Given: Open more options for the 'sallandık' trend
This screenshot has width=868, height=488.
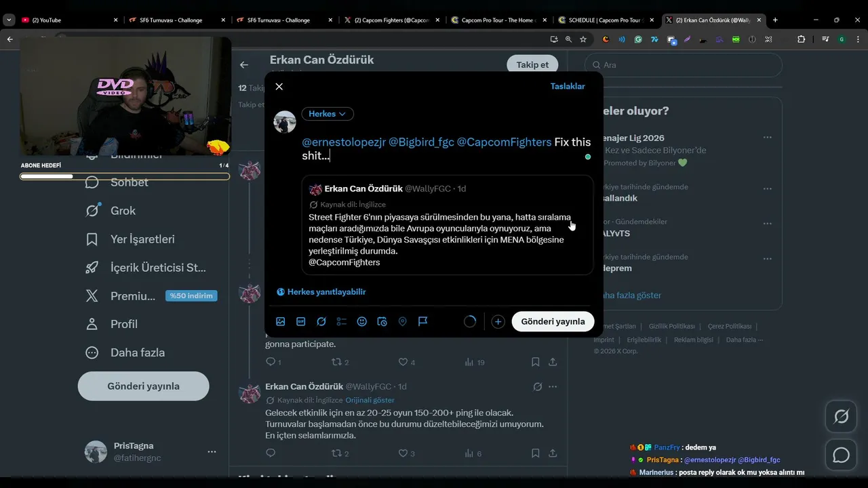Looking at the screenshot, I should (767, 188).
